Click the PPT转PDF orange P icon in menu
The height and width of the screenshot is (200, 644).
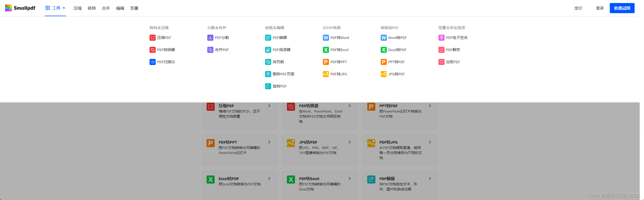(384, 62)
